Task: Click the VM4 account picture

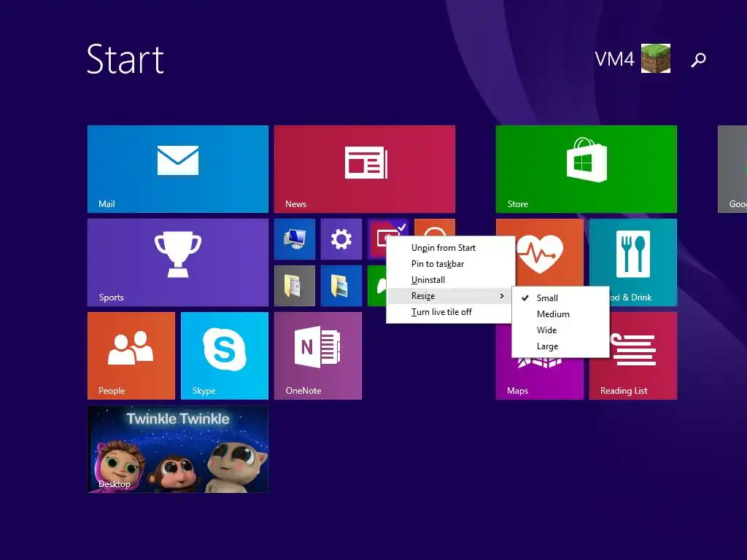Action: 656,58
